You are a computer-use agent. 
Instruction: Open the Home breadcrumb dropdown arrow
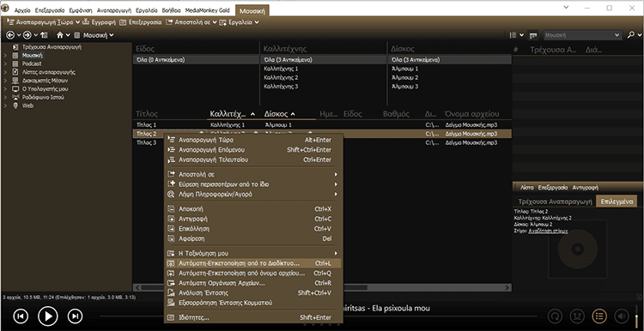point(68,35)
